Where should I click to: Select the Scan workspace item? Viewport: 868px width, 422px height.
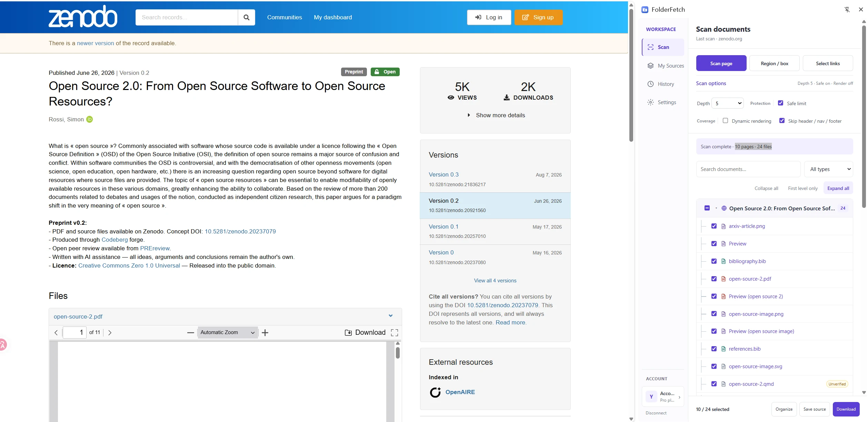point(664,47)
